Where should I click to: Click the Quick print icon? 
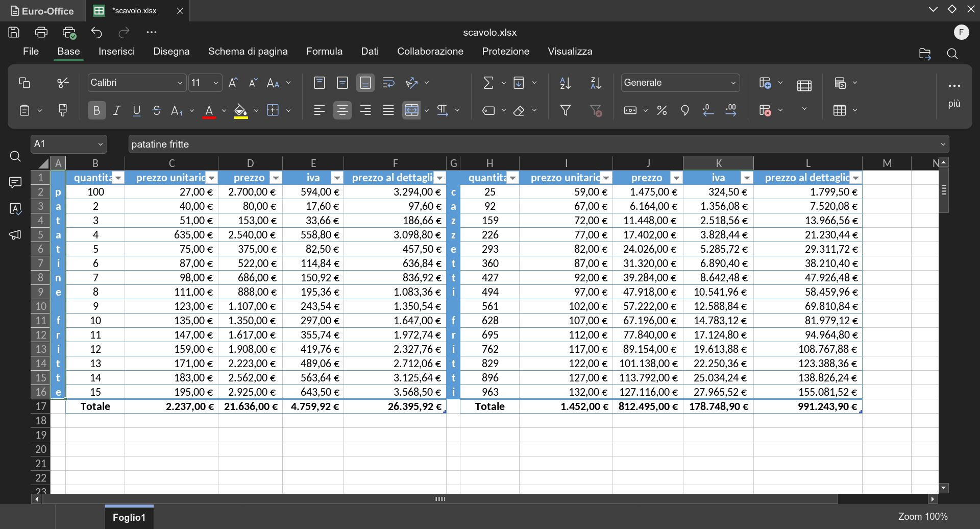pos(69,32)
